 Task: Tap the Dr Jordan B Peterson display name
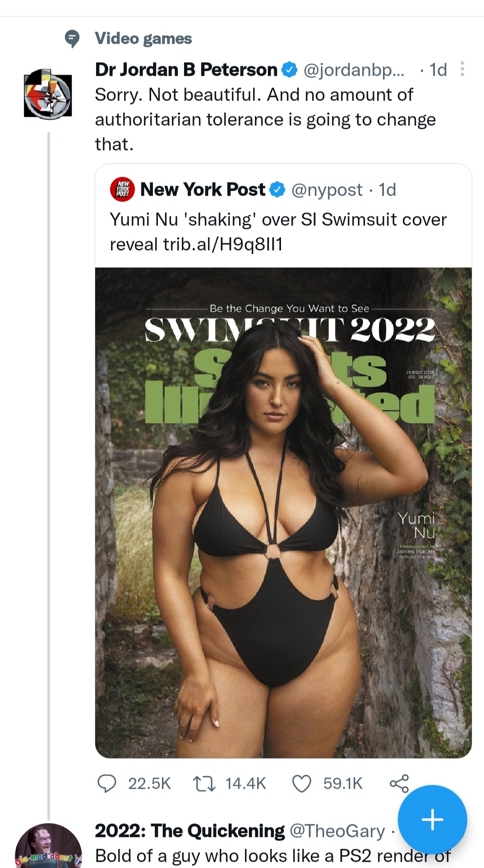[186, 69]
